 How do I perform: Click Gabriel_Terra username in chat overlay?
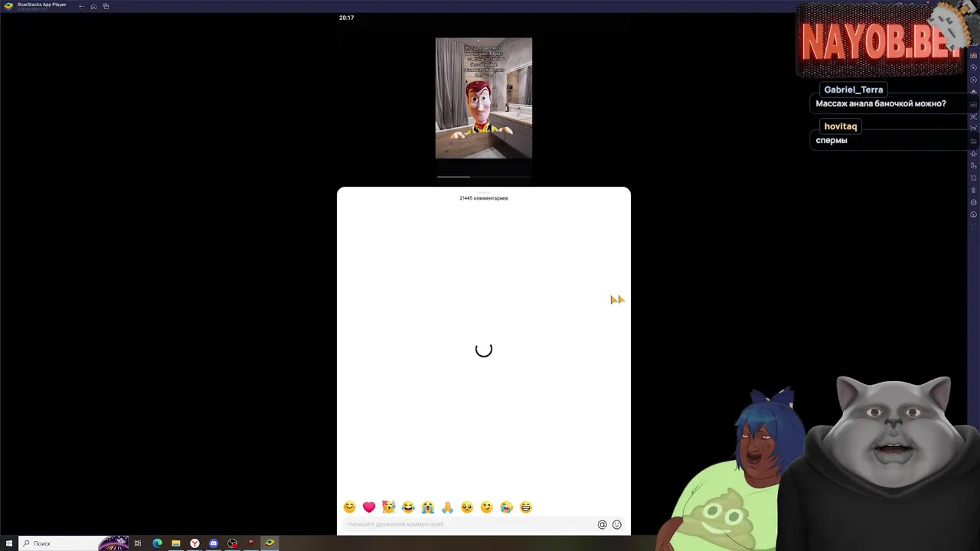click(x=854, y=90)
